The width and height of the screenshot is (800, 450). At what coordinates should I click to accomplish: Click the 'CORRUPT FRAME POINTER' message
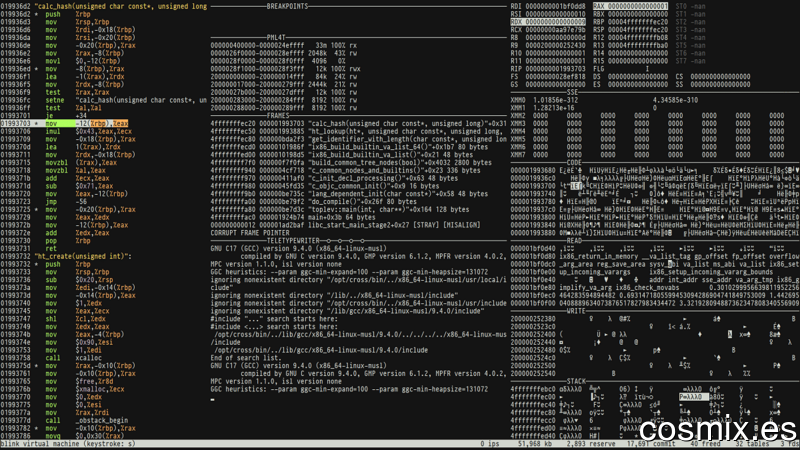251,233
